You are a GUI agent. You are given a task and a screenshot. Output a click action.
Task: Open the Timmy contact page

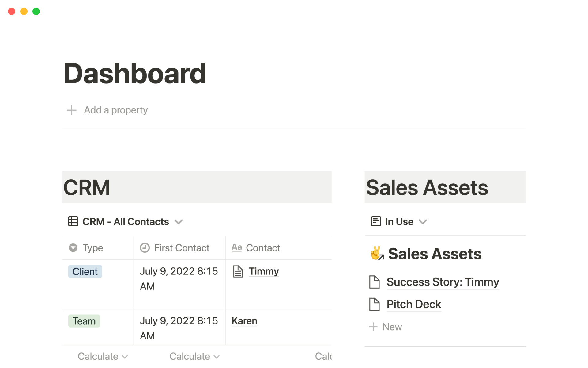(264, 271)
